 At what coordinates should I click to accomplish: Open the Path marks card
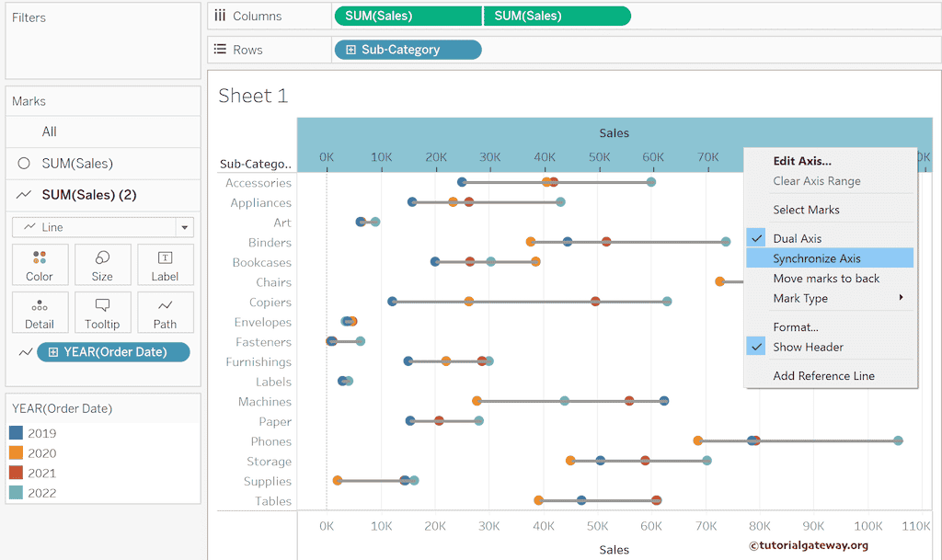(165, 312)
